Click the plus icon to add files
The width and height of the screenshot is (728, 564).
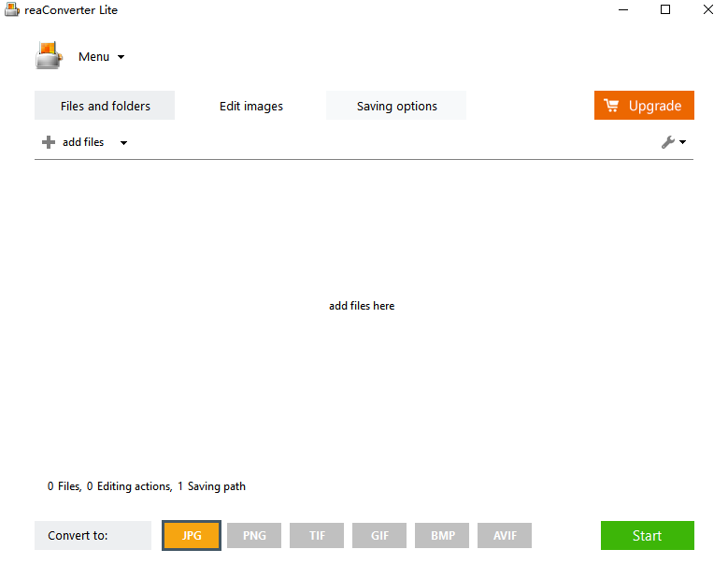(x=49, y=142)
